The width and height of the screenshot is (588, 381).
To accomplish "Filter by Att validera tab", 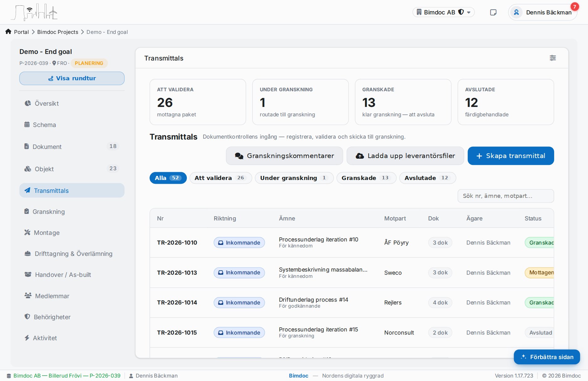I will tap(221, 178).
